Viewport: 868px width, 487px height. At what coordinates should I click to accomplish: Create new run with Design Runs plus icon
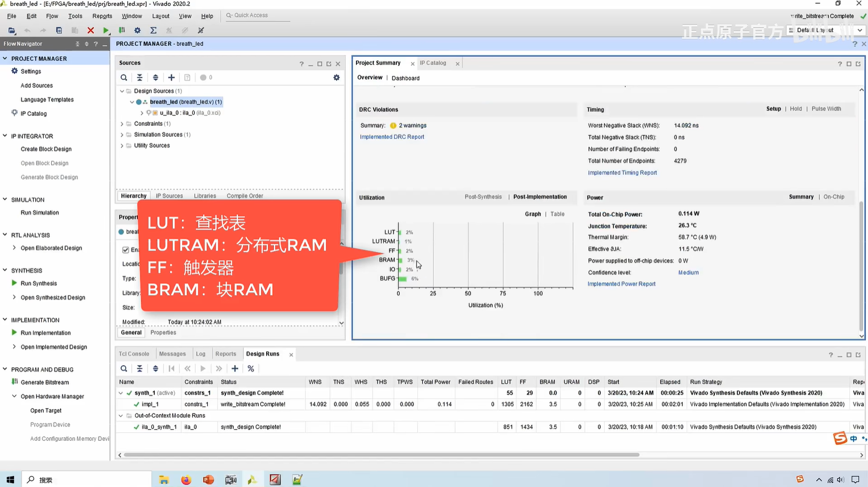235,368
